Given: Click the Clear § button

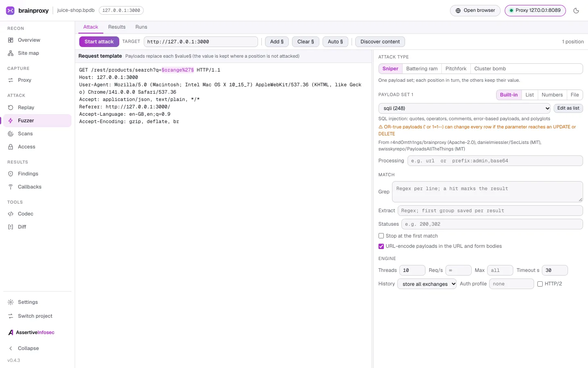Looking at the screenshot, I should click(x=306, y=42).
